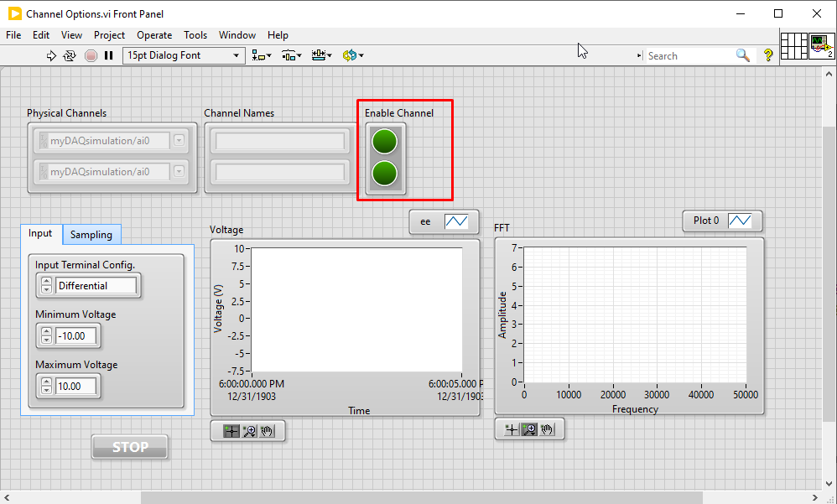Pause execution with the Pause button
The height and width of the screenshot is (504, 837).
point(109,55)
